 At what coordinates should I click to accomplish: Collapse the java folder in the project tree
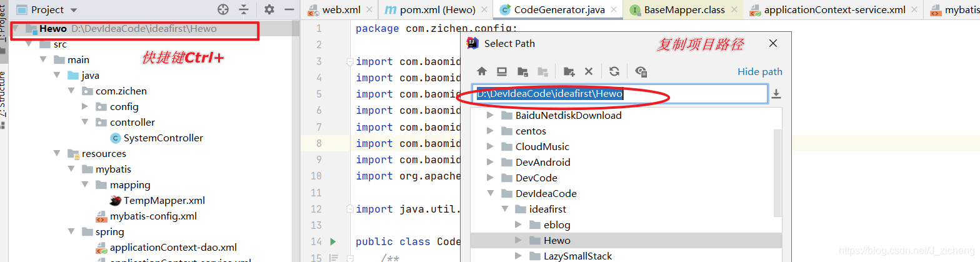coord(57,76)
